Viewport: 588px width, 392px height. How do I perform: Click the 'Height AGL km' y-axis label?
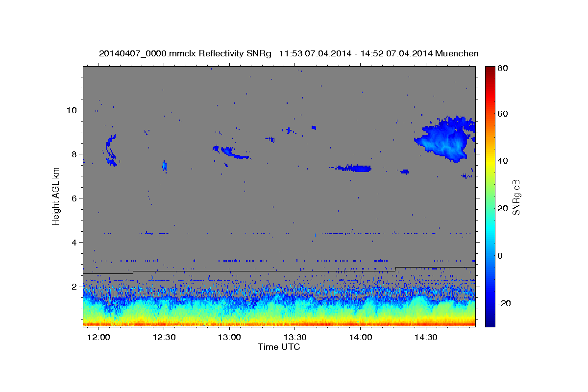pos(56,196)
